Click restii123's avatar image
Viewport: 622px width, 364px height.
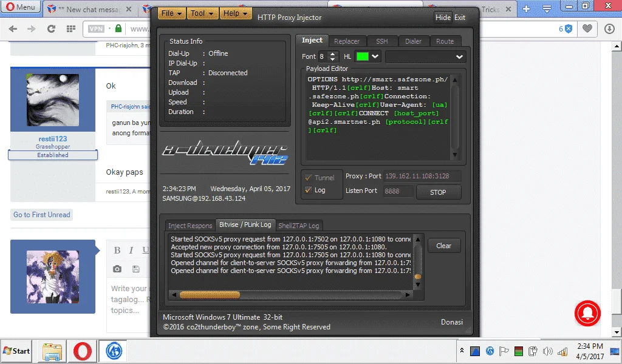53,100
